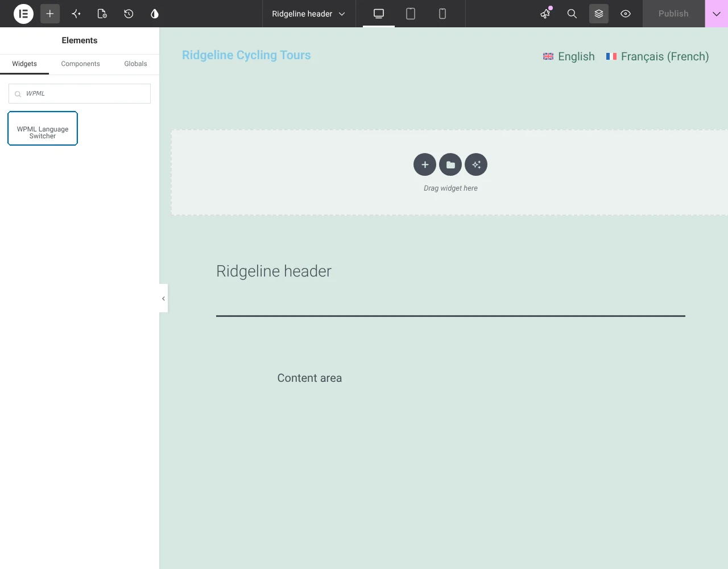Image resolution: width=728 pixels, height=569 pixels.
Task: Open What's New megaphone notifications
Action: [x=545, y=14]
